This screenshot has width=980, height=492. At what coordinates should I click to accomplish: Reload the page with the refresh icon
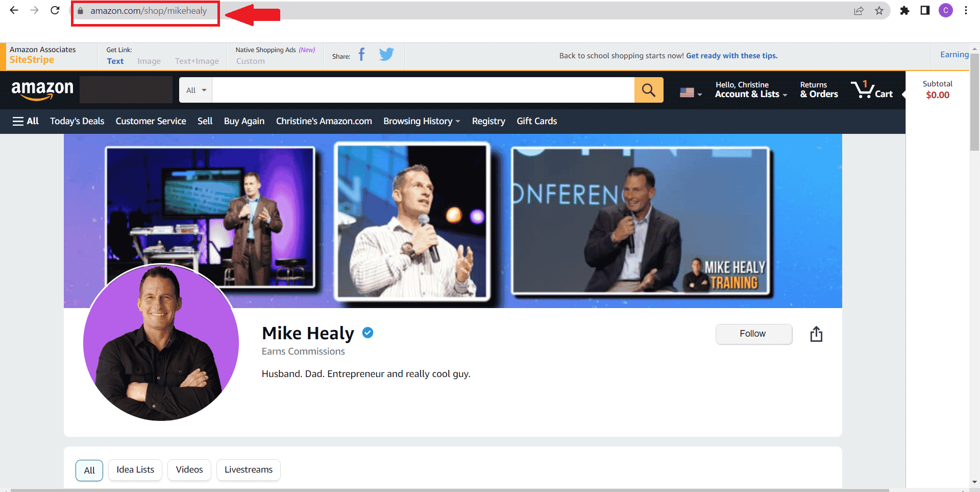pyautogui.click(x=55, y=10)
